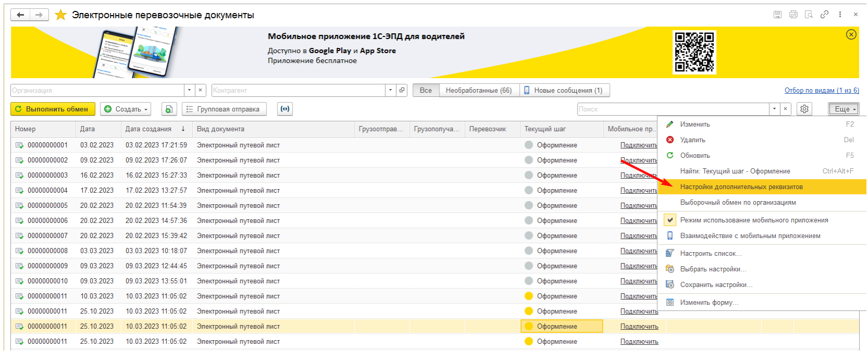The height and width of the screenshot is (361, 868).
Task: Click the get link chain icon
Action: click(824, 15)
